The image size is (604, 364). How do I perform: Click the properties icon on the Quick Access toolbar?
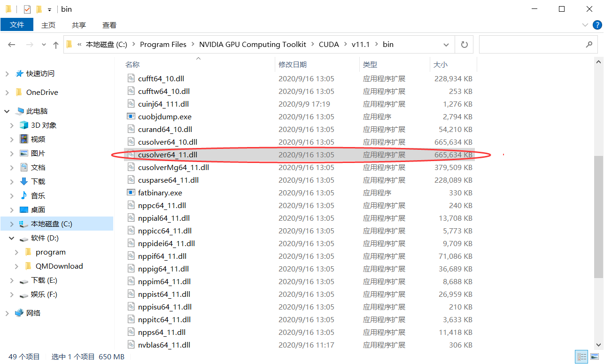point(27,9)
